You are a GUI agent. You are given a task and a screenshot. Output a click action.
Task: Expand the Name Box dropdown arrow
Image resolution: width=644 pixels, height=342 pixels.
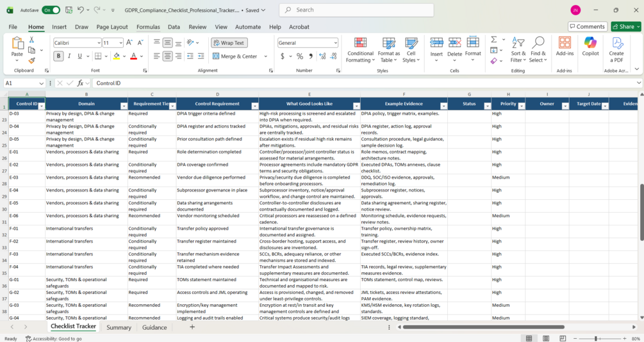tap(41, 83)
